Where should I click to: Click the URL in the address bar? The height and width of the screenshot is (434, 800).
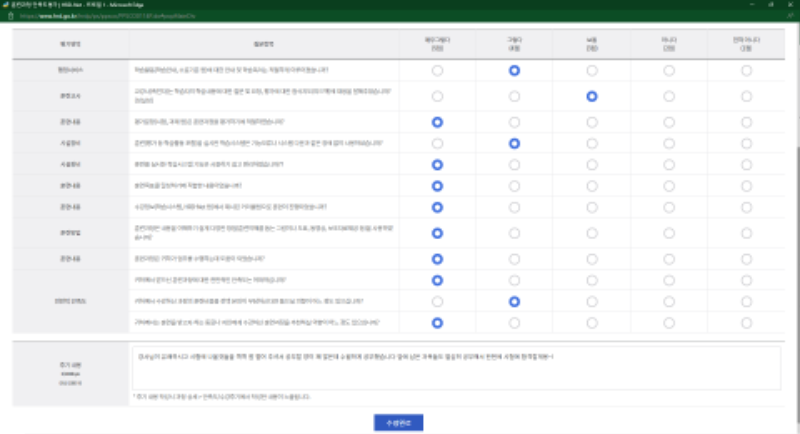[80, 18]
